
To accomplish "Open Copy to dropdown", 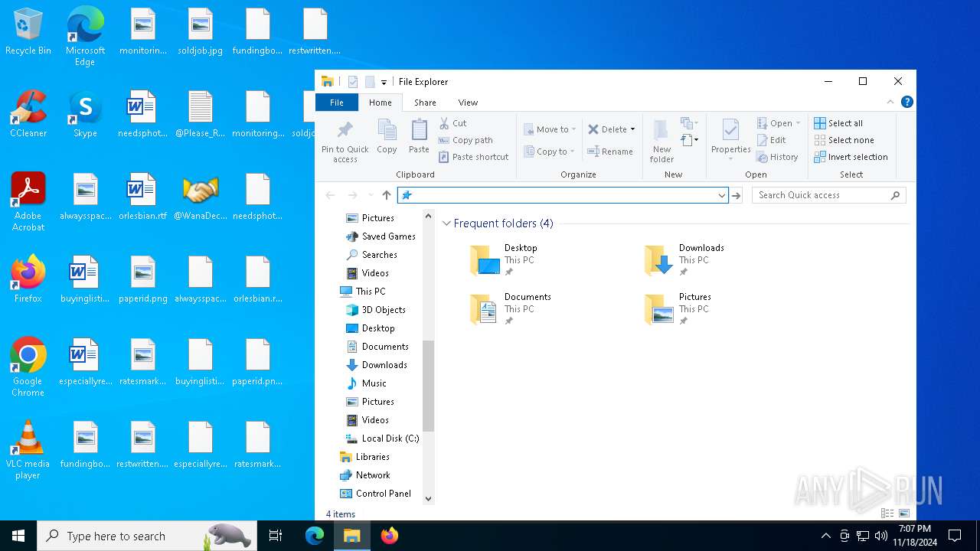I will tap(549, 152).
